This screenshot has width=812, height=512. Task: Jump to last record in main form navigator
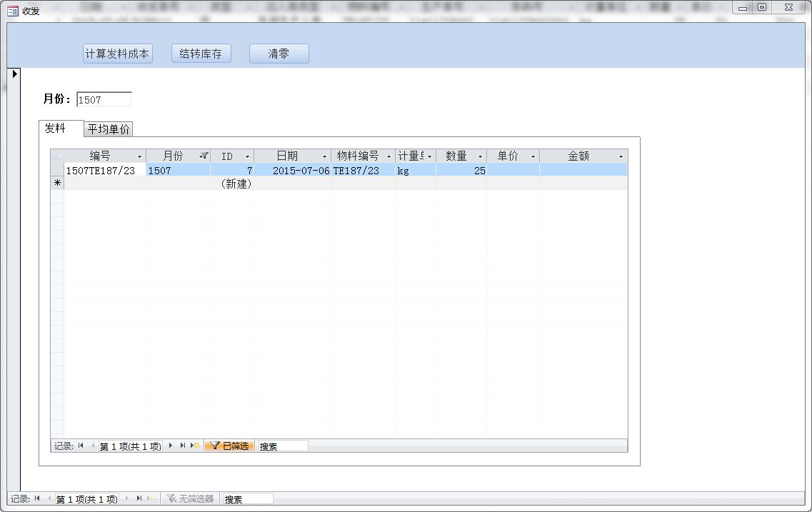(139, 498)
